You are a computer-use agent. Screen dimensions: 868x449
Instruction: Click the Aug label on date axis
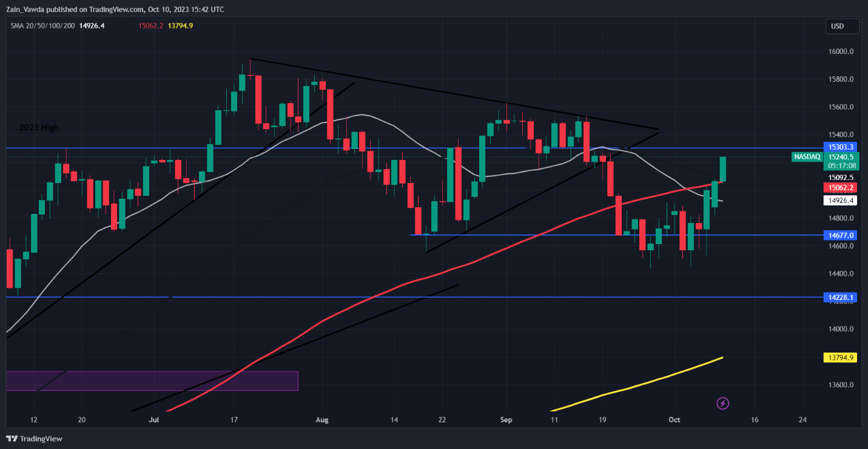point(323,419)
